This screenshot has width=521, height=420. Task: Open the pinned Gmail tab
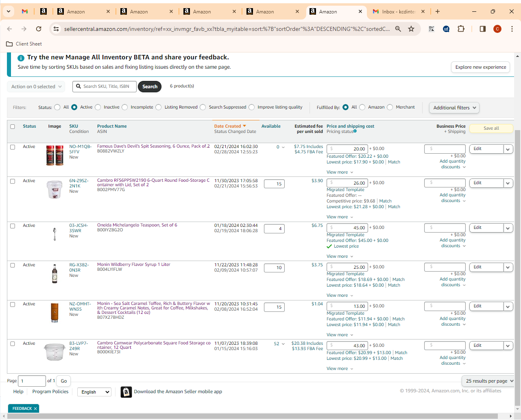pos(25,11)
